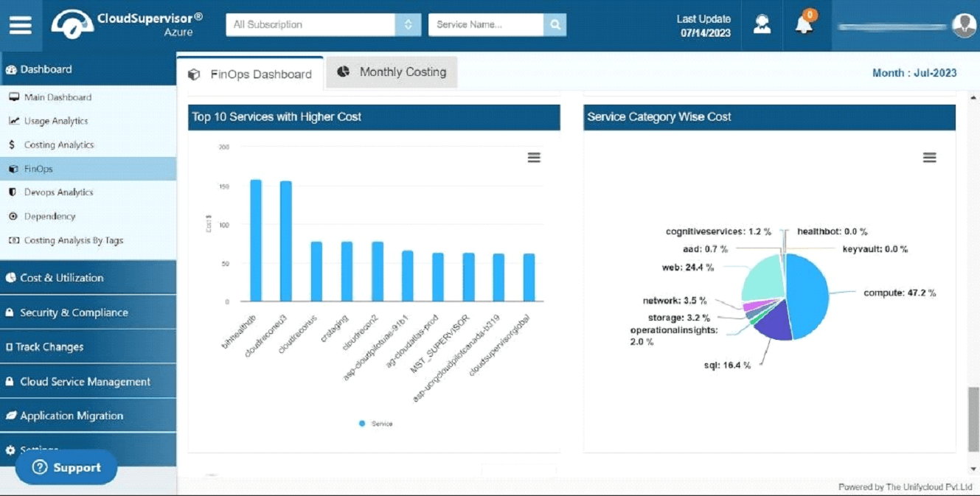The height and width of the screenshot is (496, 980).
Task: Click the FinOps Dashboard cube icon
Action: (194, 74)
